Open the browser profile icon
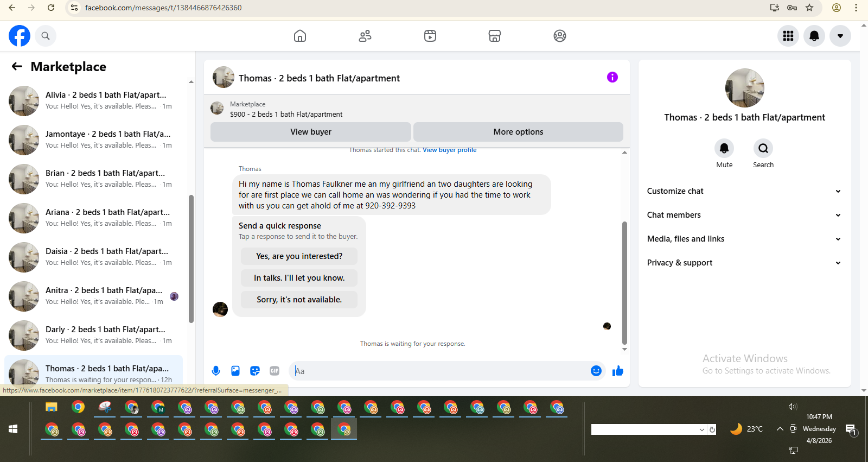868x462 pixels. (837, 8)
